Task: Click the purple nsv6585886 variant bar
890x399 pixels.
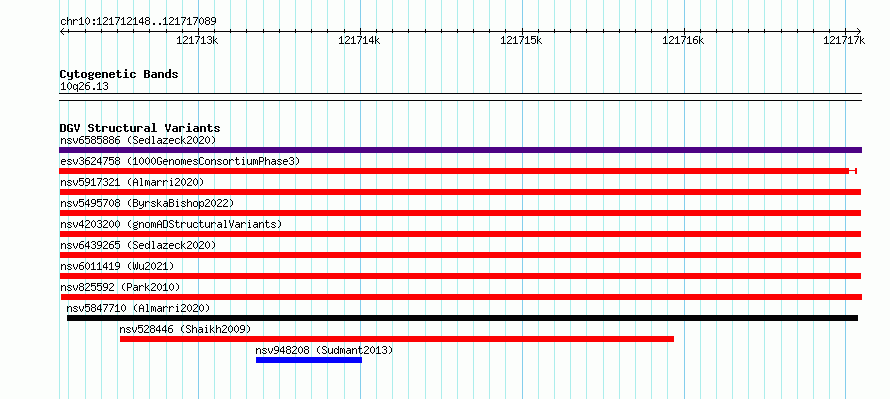Action: click(x=460, y=150)
